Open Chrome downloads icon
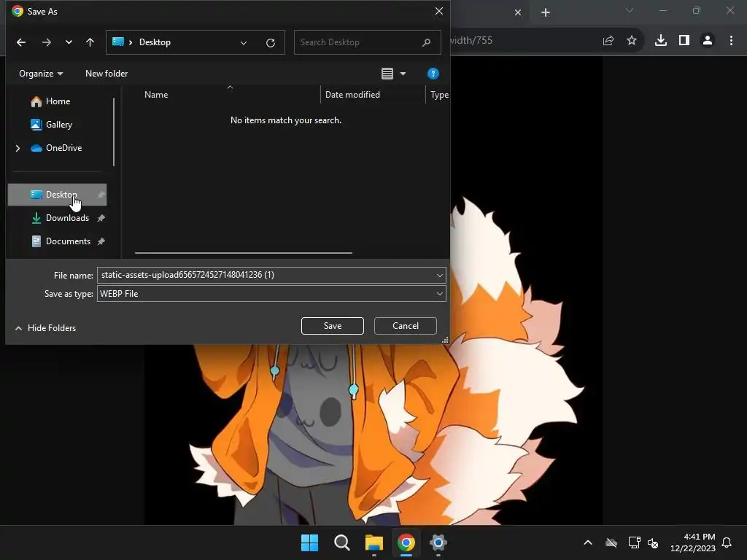The height and width of the screenshot is (560, 747). (x=661, y=41)
